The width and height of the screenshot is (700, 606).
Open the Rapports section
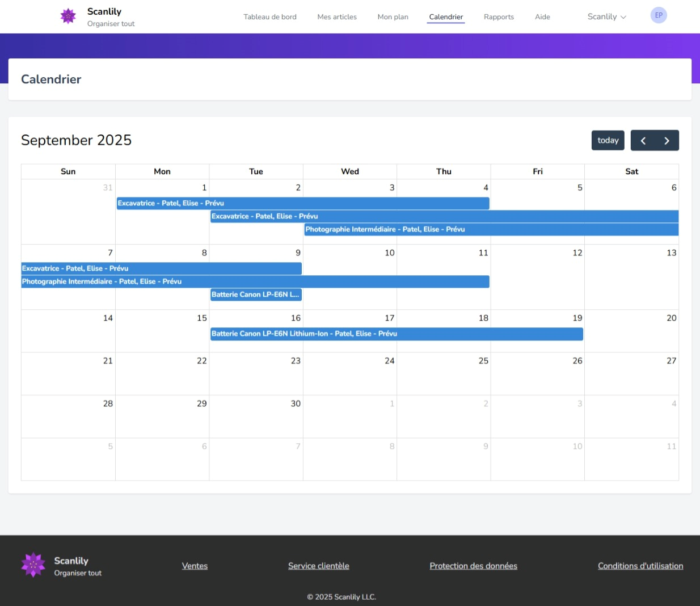tap(499, 16)
